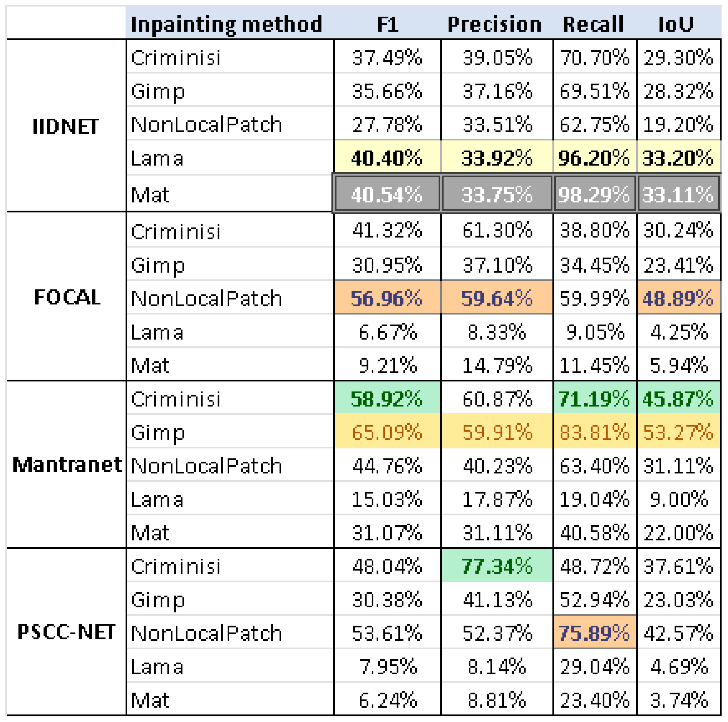Click the Recall column header
728x722 pixels.
point(593,24)
